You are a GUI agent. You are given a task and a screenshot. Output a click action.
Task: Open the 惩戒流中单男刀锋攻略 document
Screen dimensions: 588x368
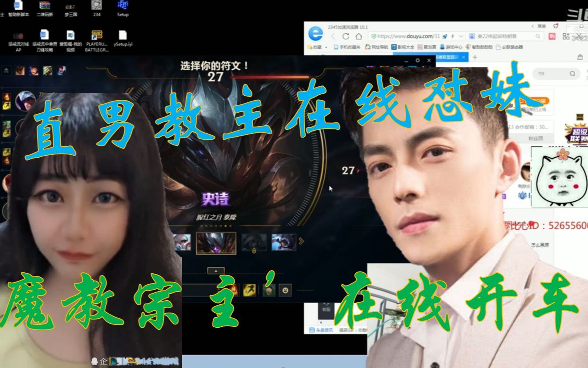[44, 40]
